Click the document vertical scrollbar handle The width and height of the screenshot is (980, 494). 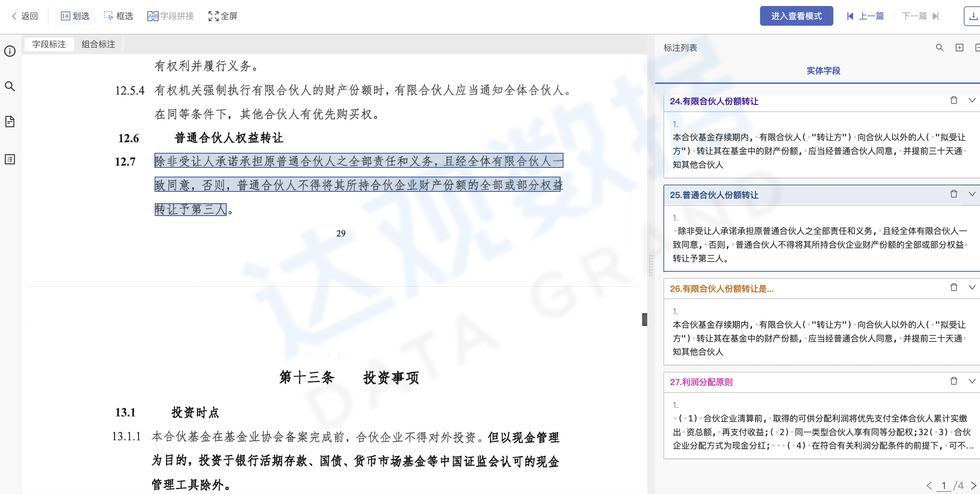tap(644, 320)
